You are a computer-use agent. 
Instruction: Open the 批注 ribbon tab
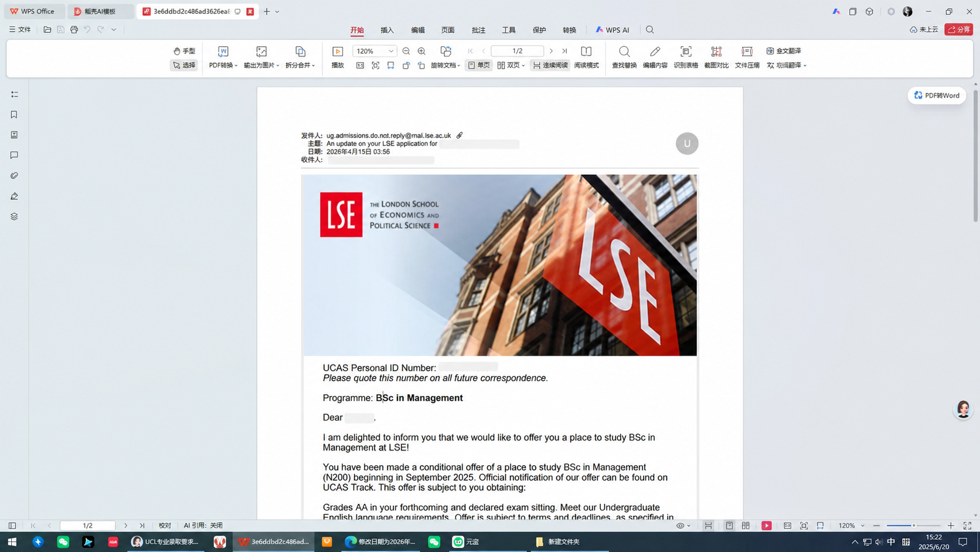[478, 30]
